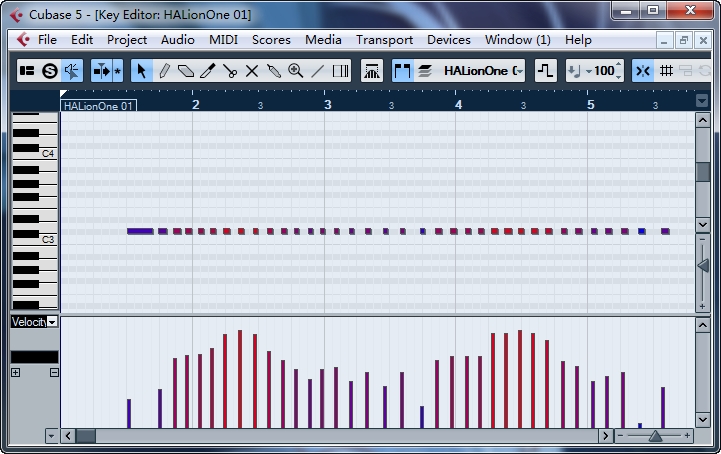Select the long first note at C3
This screenshot has width=721, height=454.
(140, 231)
